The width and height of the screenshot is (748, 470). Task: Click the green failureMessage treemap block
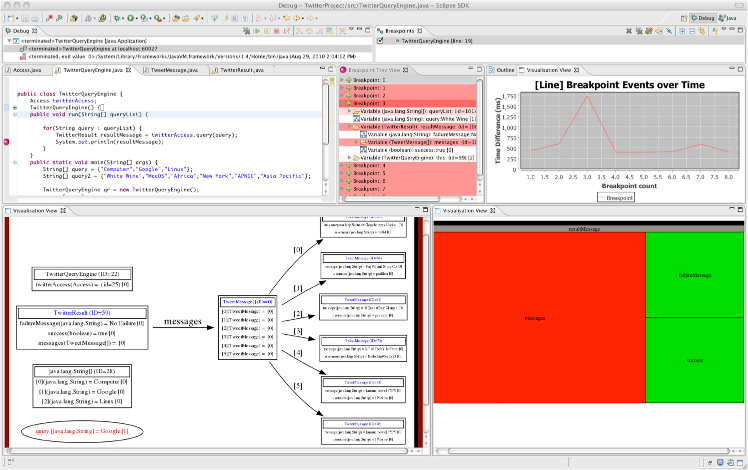coord(695,275)
